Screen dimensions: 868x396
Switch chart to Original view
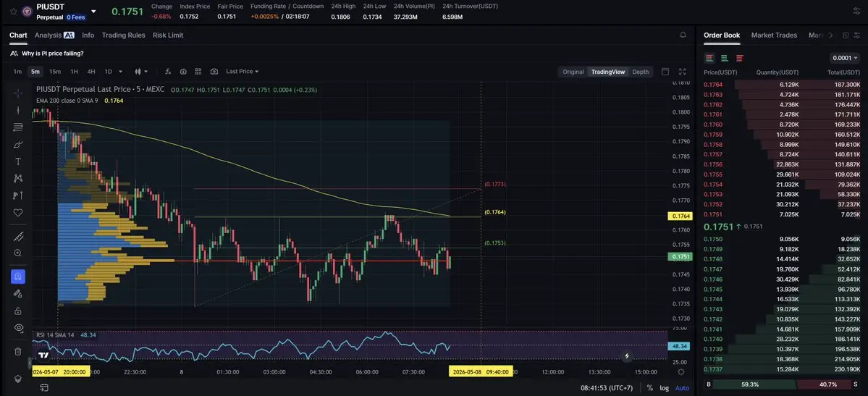pos(573,72)
